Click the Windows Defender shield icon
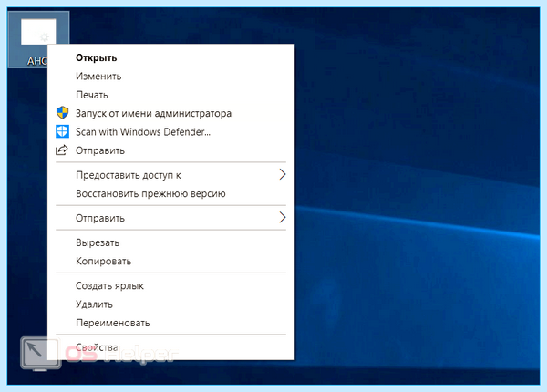The width and height of the screenshot is (547, 392). (x=62, y=132)
